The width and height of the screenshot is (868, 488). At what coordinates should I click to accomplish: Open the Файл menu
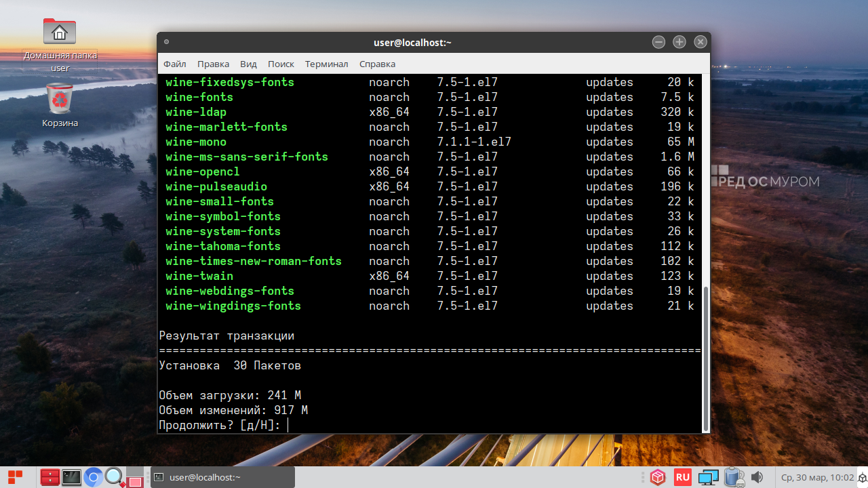[x=174, y=64]
